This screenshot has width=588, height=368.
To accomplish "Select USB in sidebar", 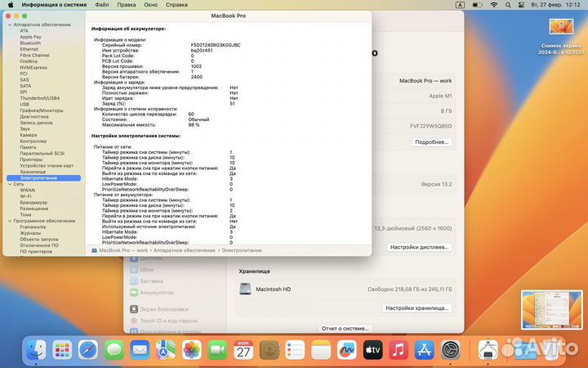I will click(x=24, y=105).
